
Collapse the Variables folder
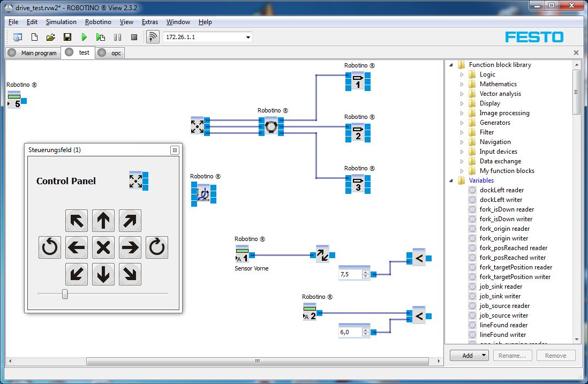[x=451, y=180]
